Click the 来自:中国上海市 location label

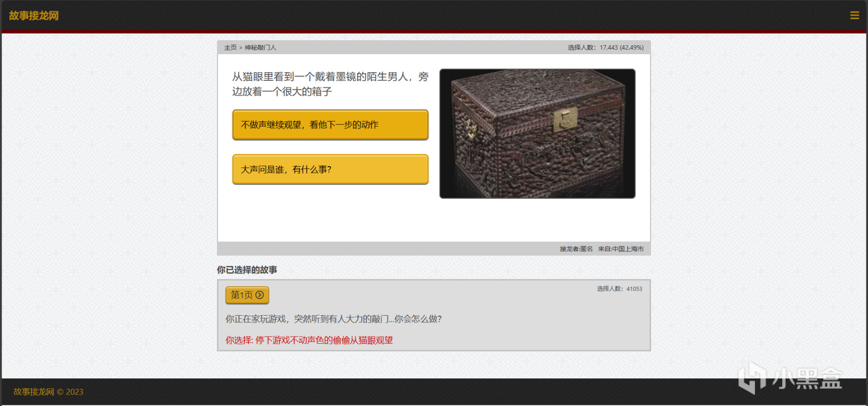(621, 249)
